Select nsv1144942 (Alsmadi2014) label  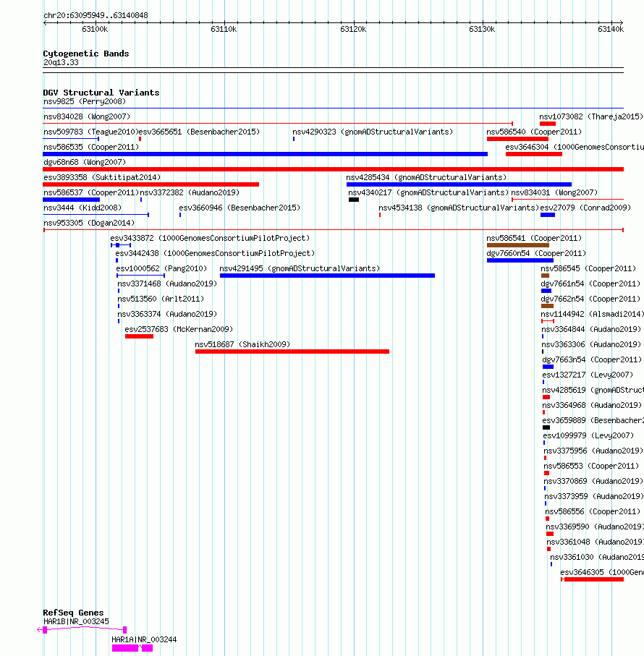click(x=592, y=314)
